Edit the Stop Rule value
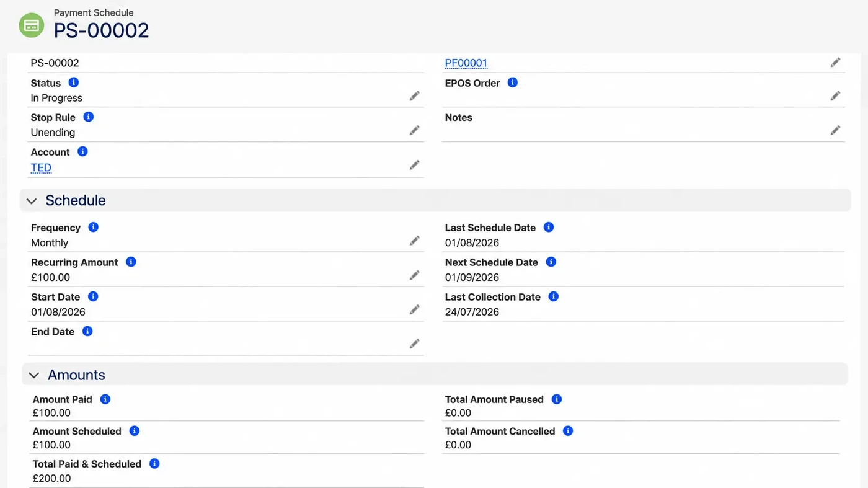Viewport: 868px width, 488px height. [x=414, y=130]
